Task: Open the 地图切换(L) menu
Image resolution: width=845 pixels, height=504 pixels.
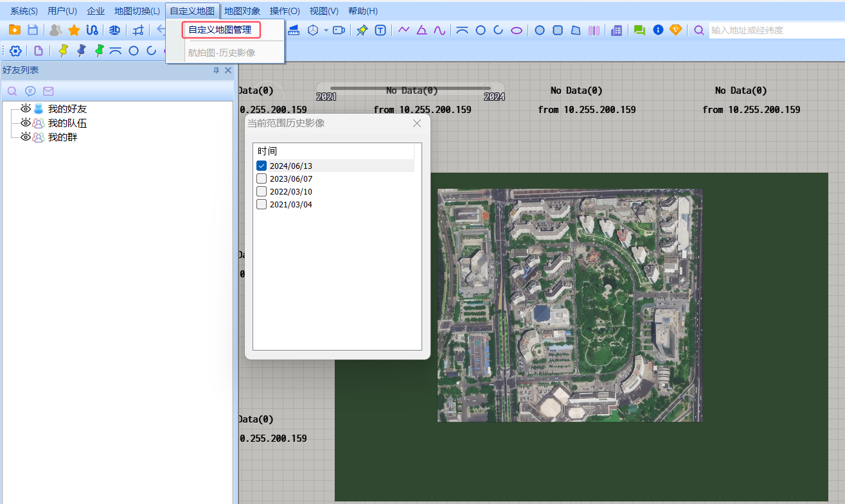Action: (137, 11)
